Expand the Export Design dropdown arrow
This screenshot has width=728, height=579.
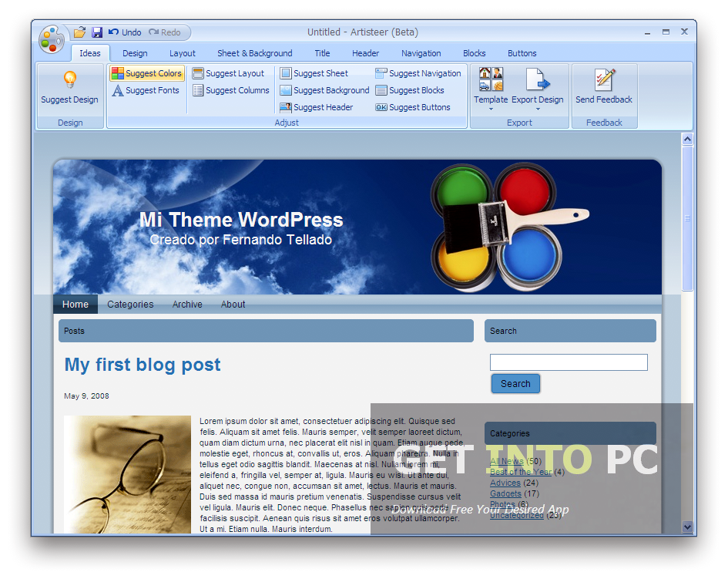tap(538, 109)
